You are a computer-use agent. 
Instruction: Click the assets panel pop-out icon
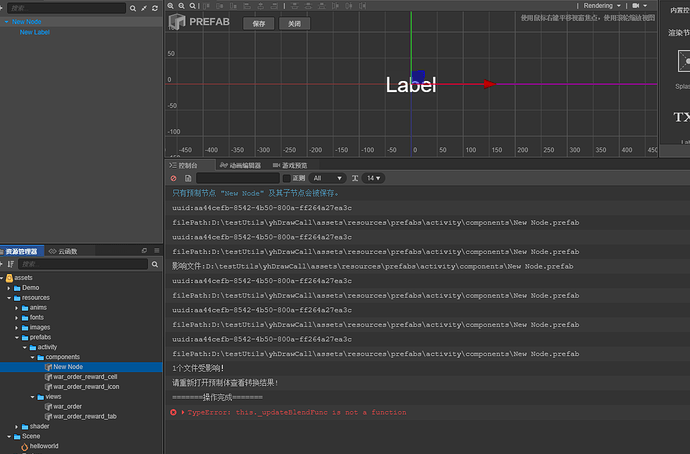144,250
